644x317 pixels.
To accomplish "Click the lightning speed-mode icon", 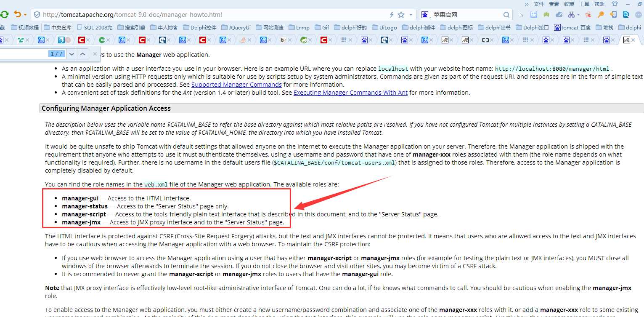I will (392, 15).
